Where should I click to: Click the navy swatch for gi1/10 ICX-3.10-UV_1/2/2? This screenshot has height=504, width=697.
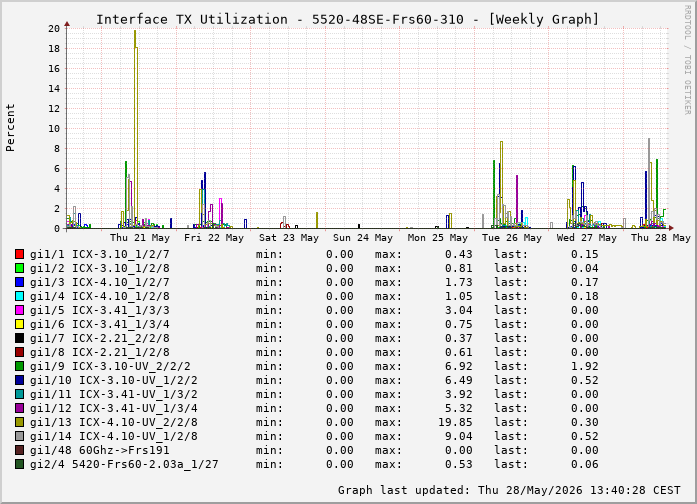point(19,380)
